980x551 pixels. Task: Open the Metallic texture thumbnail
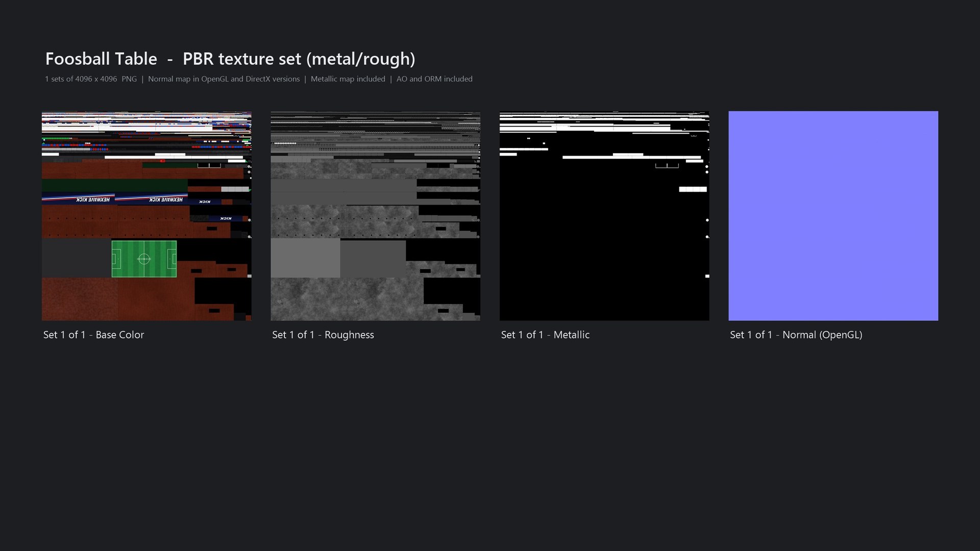pos(604,216)
